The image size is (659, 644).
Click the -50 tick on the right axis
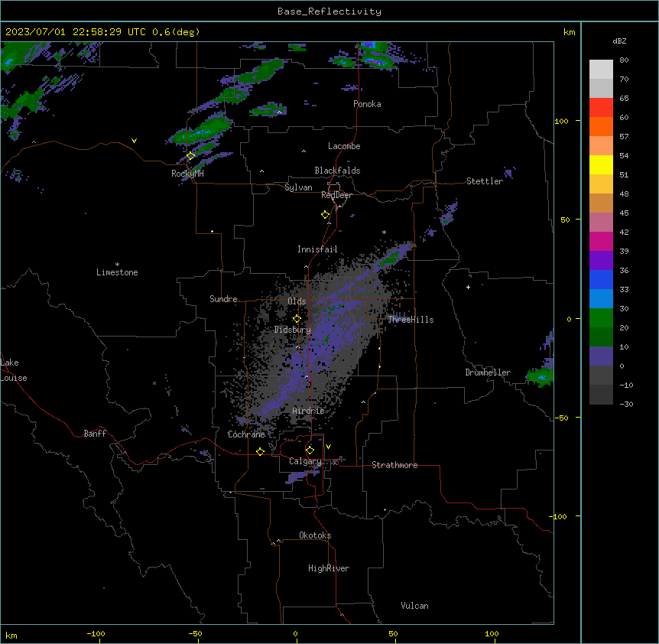[x=561, y=418]
